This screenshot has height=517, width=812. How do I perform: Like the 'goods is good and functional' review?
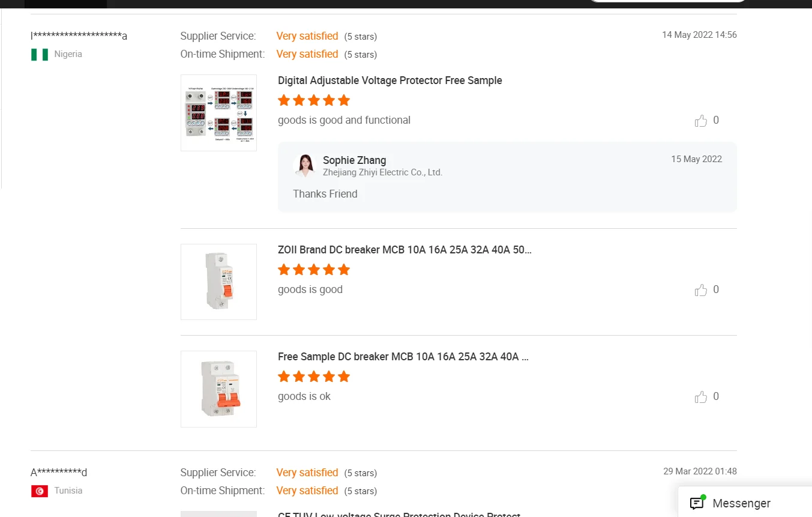click(x=700, y=121)
